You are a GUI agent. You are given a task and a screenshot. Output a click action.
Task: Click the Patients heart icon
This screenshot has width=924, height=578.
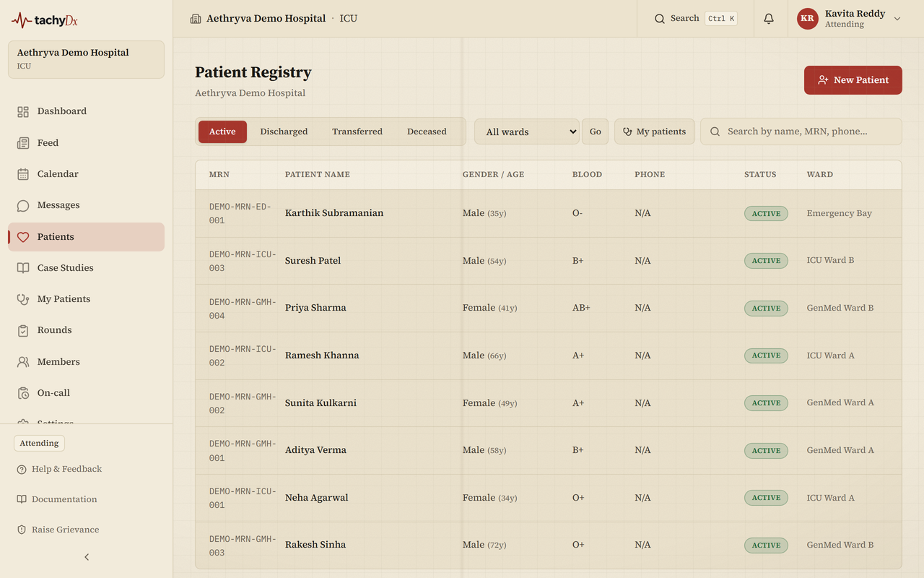(23, 237)
